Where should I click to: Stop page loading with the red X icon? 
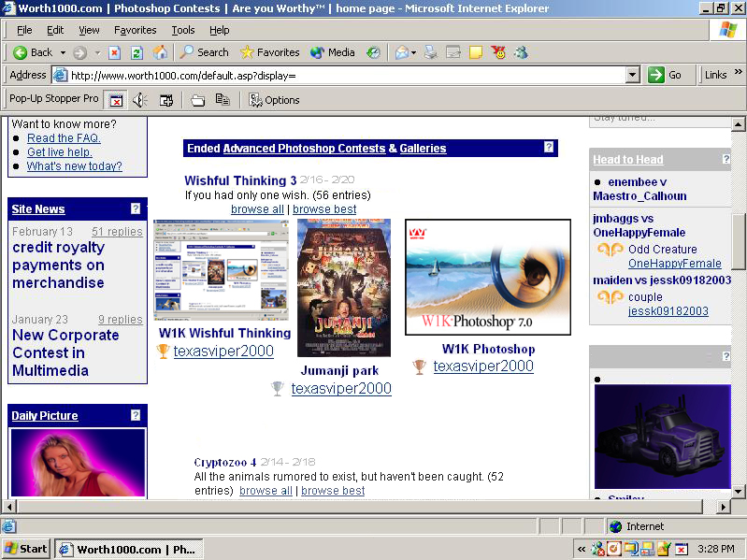(114, 53)
